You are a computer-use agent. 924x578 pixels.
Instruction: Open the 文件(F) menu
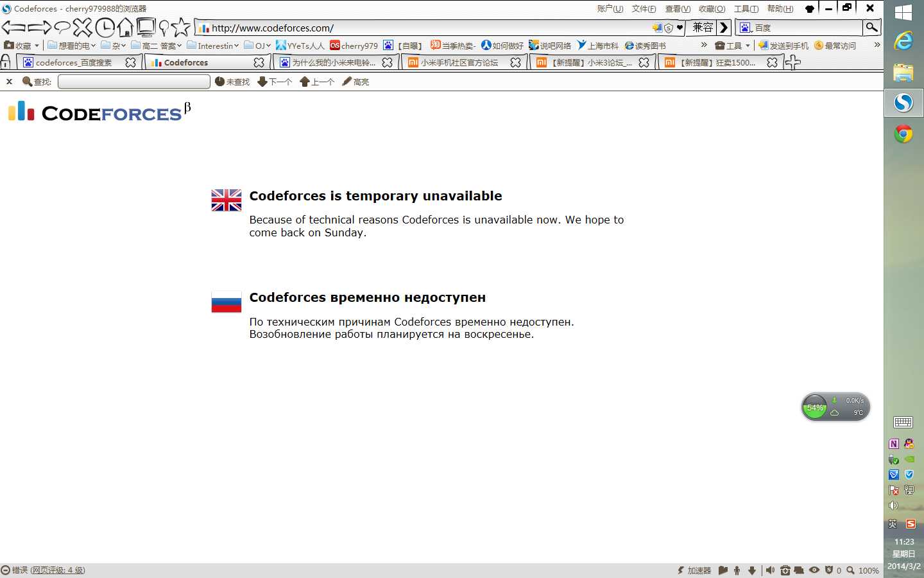[644, 9]
